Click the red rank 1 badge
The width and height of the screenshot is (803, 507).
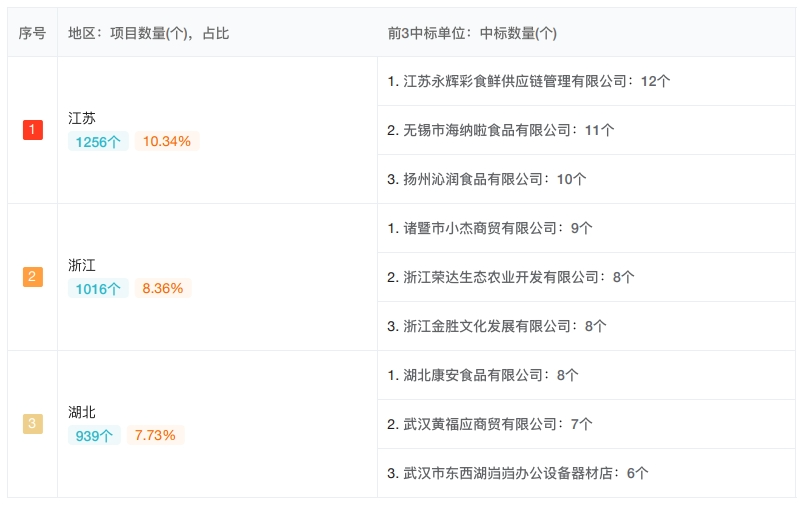click(32, 130)
